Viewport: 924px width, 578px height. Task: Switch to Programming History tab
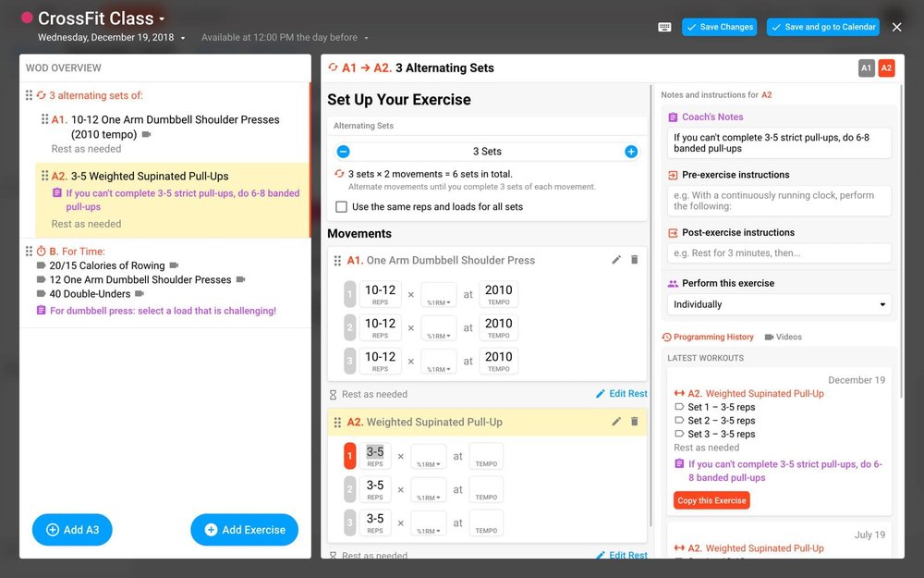click(x=708, y=337)
